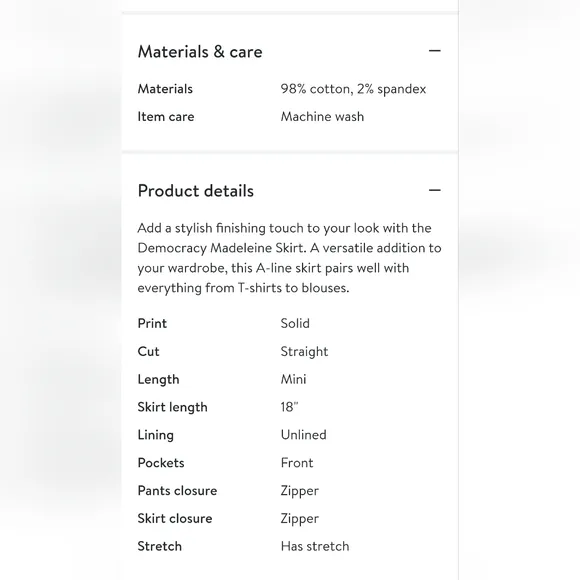
Task: Click the Machine wash care value
Action: [x=322, y=117]
